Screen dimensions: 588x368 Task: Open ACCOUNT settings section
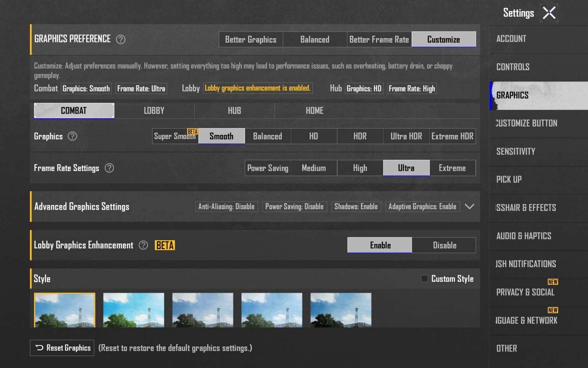539,39
